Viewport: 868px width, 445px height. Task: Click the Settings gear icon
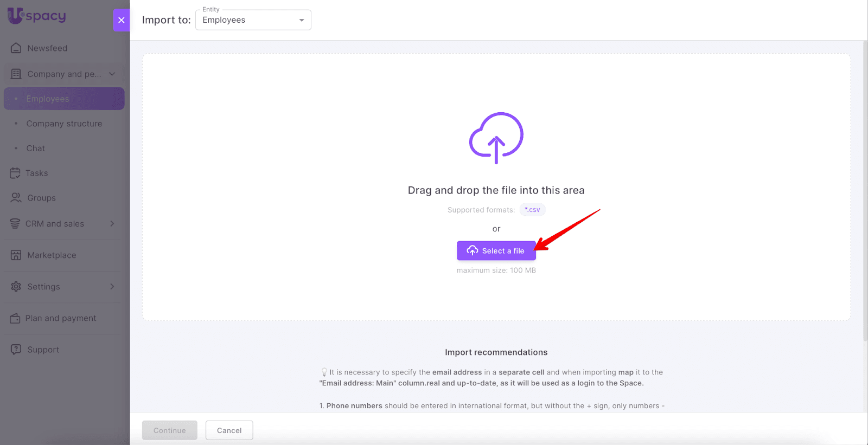pos(16,287)
